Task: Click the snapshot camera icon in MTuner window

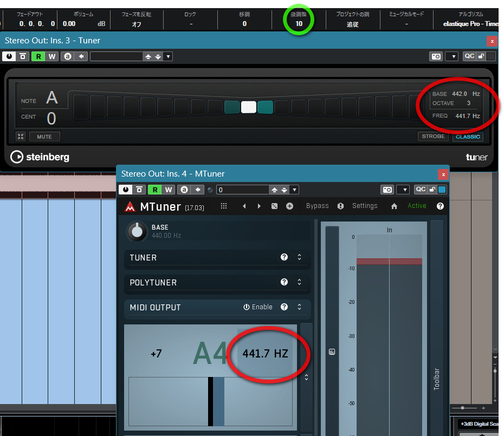Action: tap(387, 190)
